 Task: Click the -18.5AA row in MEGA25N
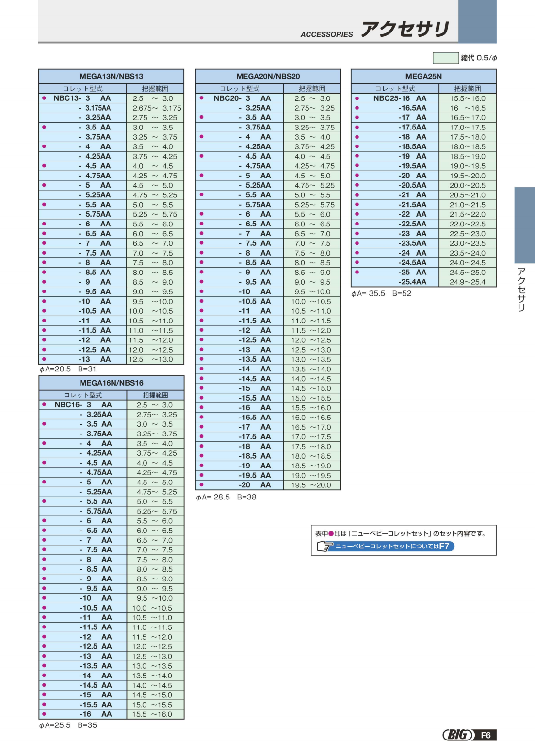(423, 146)
